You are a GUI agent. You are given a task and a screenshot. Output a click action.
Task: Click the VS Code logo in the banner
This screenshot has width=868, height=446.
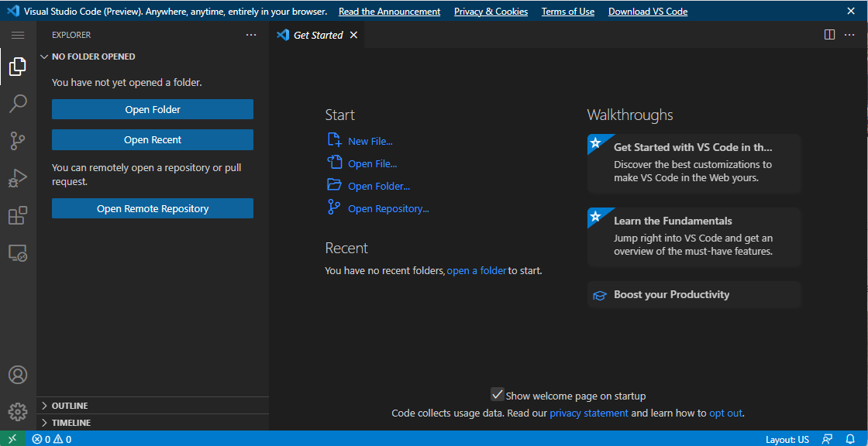point(13,11)
